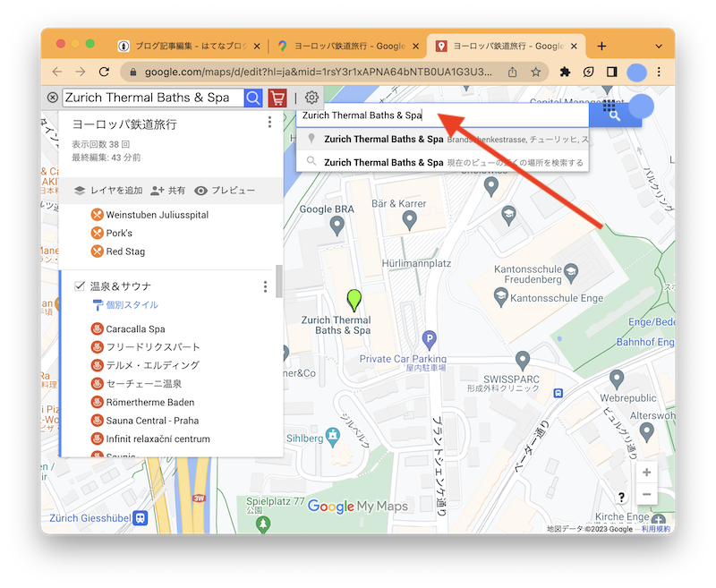Click the Google BRA map pin
Viewport: 716px width, 588px height.
pos(337,226)
